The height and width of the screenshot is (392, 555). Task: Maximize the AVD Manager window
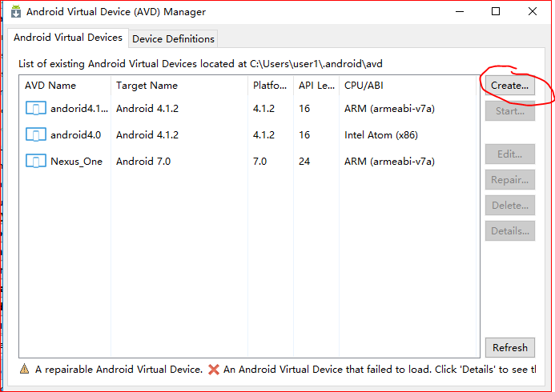coord(496,12)
